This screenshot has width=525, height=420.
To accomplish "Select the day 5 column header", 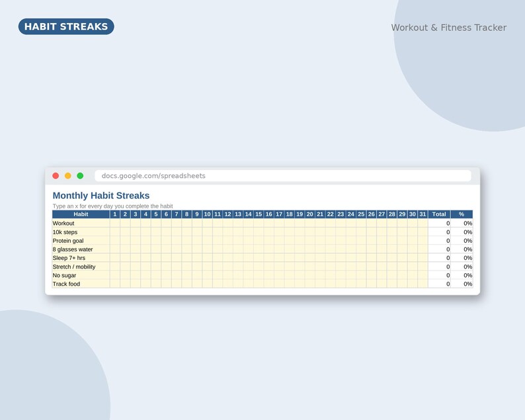I will tap(156, 214).
